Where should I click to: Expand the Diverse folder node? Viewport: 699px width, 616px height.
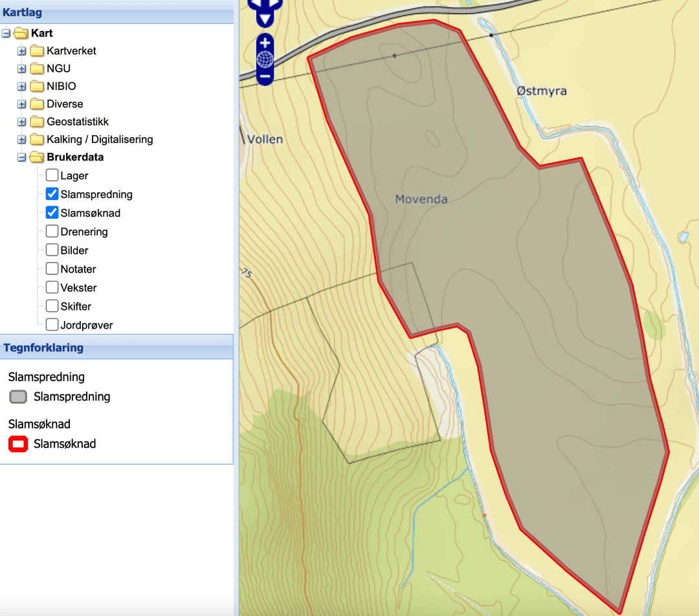pos(21,104)
